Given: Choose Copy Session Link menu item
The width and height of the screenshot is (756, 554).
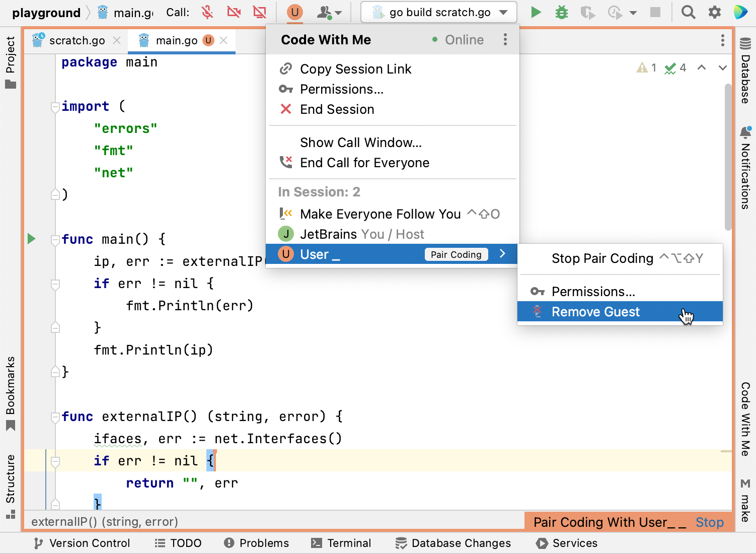Looking at the screenshot, I should pyautogui.click(x=355, y=69).
